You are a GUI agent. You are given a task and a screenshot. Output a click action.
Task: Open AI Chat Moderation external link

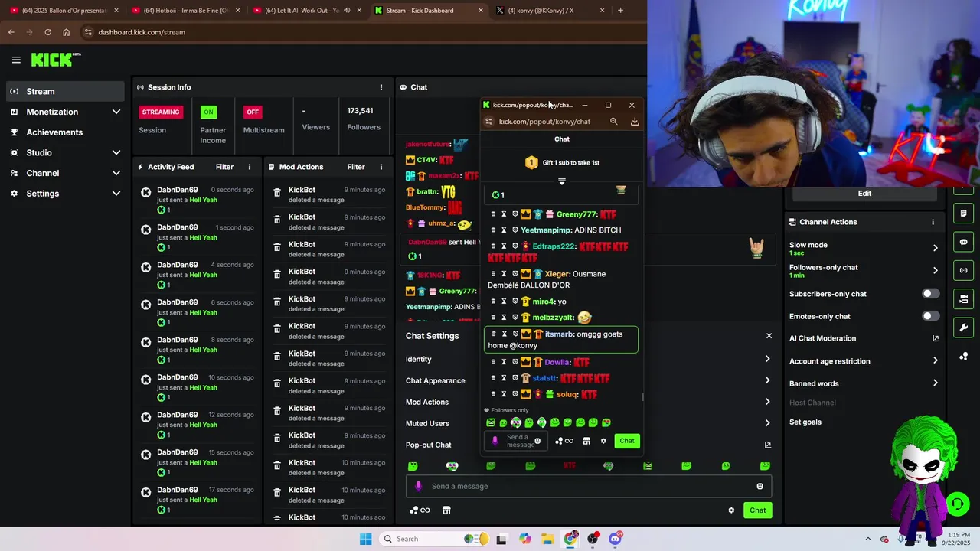[x=935, y=338]
